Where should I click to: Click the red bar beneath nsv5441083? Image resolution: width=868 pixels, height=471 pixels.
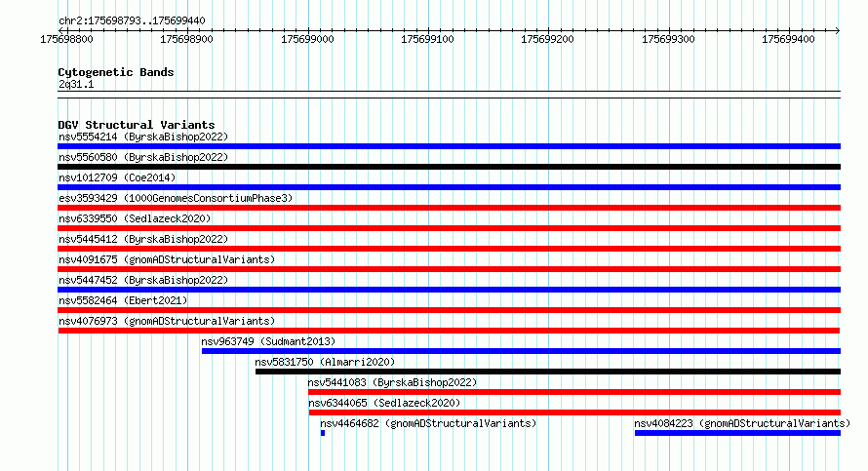tap(574, 392)
